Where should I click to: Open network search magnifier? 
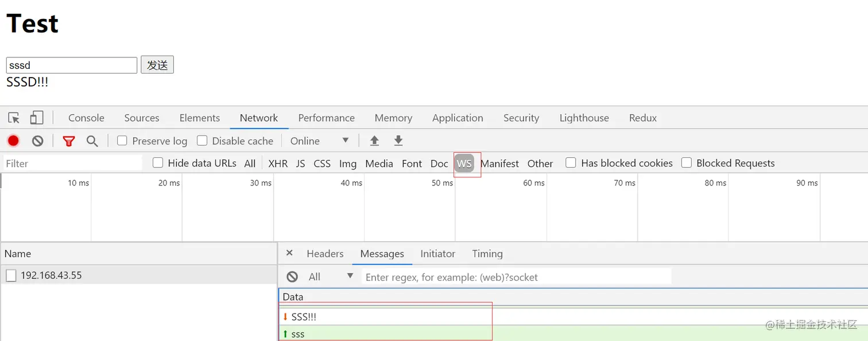click(92, 141)
